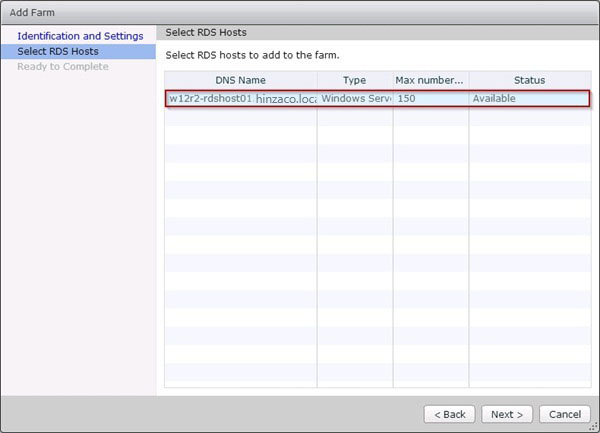Viewport: 600px width, 433px height.
Task: Click the Windows Server type cell
Action: click(354, 99)
